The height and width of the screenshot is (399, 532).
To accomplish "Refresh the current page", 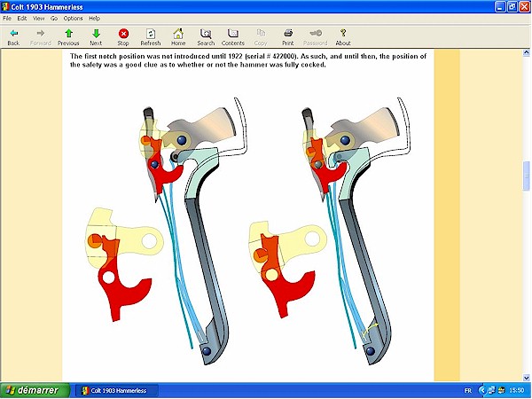I will [x=151, y=36].
